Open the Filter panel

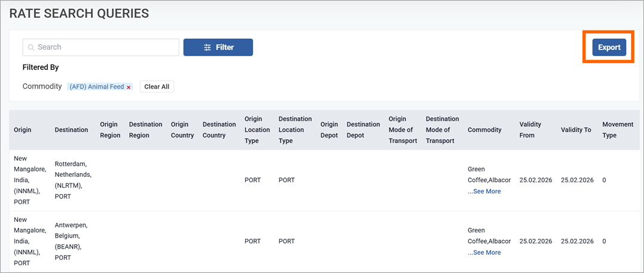(x=218, y=47)
